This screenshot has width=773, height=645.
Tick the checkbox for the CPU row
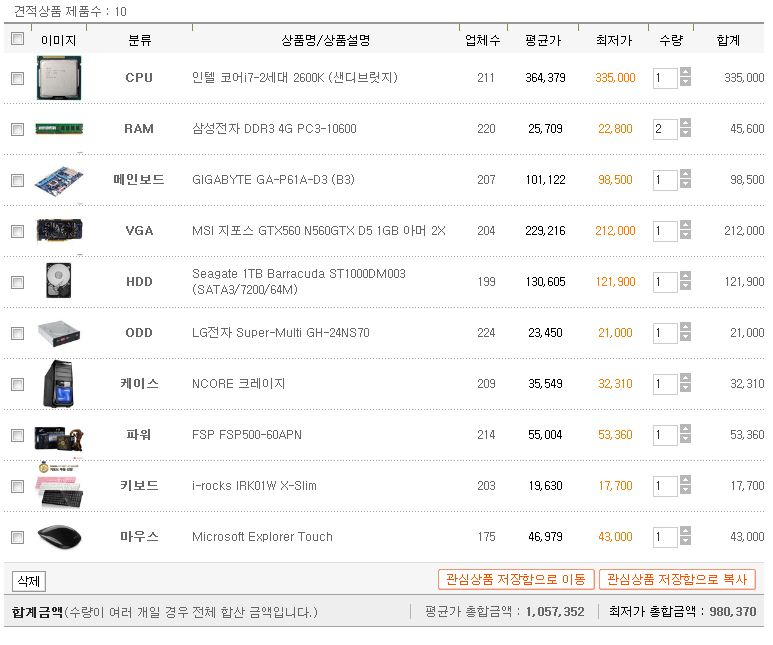(x=18, y=78)
